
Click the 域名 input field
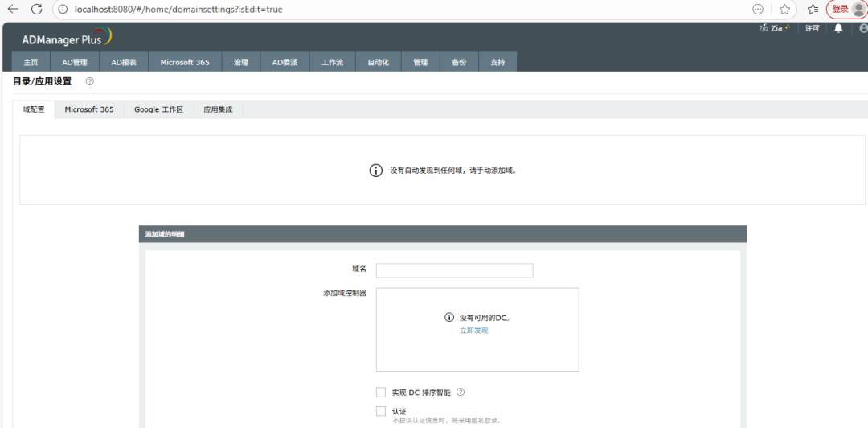(454, 270)
